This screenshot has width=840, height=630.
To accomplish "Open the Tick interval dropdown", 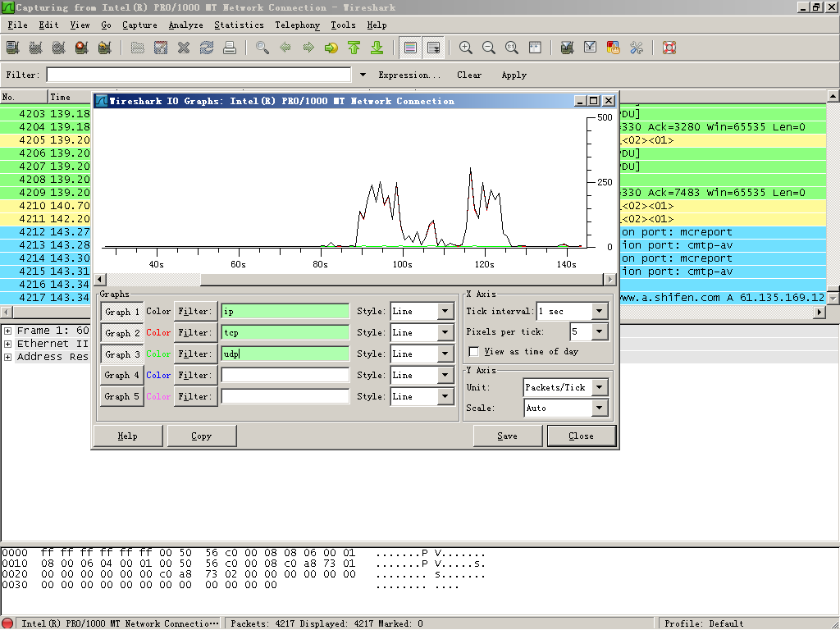I will pyautogui.click(x=599, y=312).
